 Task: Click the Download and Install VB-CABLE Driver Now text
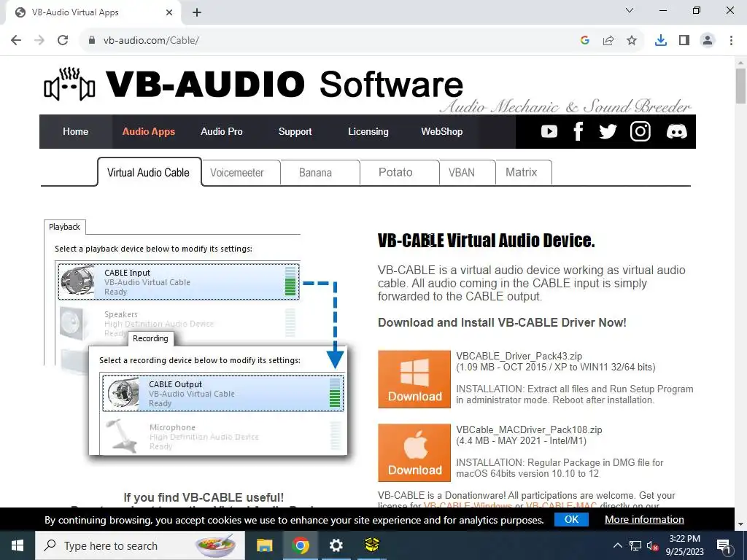[x=502, y=323]
